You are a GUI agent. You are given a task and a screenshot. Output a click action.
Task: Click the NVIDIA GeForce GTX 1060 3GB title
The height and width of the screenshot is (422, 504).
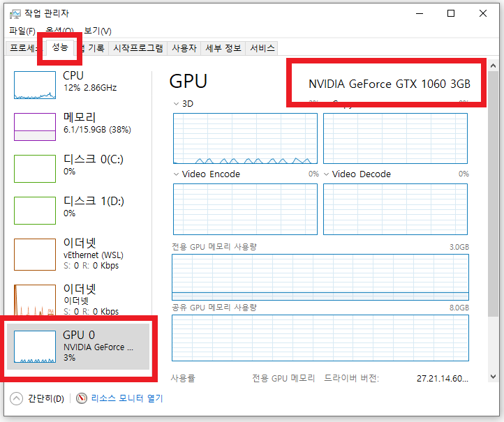coord(390,84)
